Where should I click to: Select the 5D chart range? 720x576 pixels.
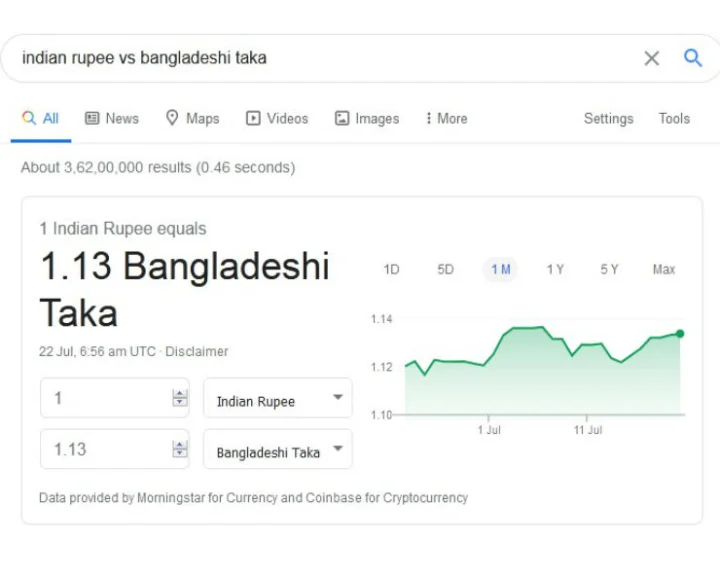click(x=445, y=269)
